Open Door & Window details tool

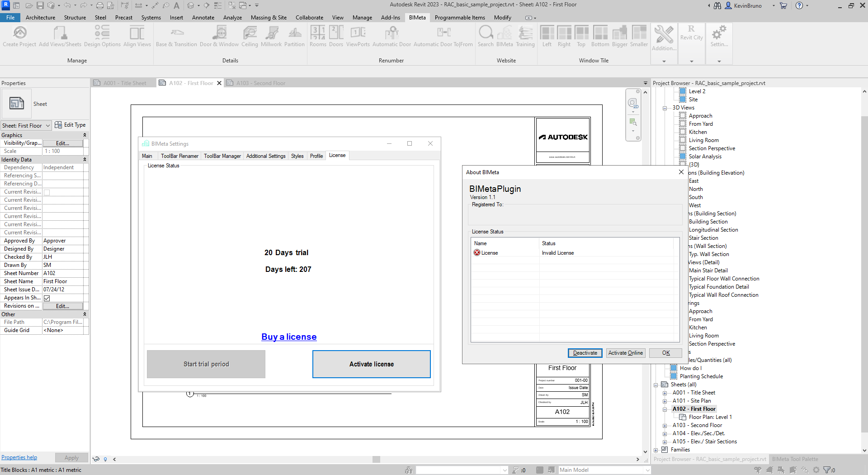pyautogui.click(x=219, y=36)
